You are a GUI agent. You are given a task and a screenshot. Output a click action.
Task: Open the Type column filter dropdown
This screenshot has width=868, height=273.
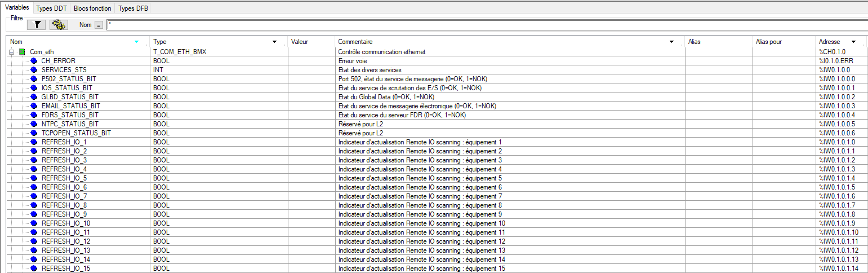pos(274,42)
